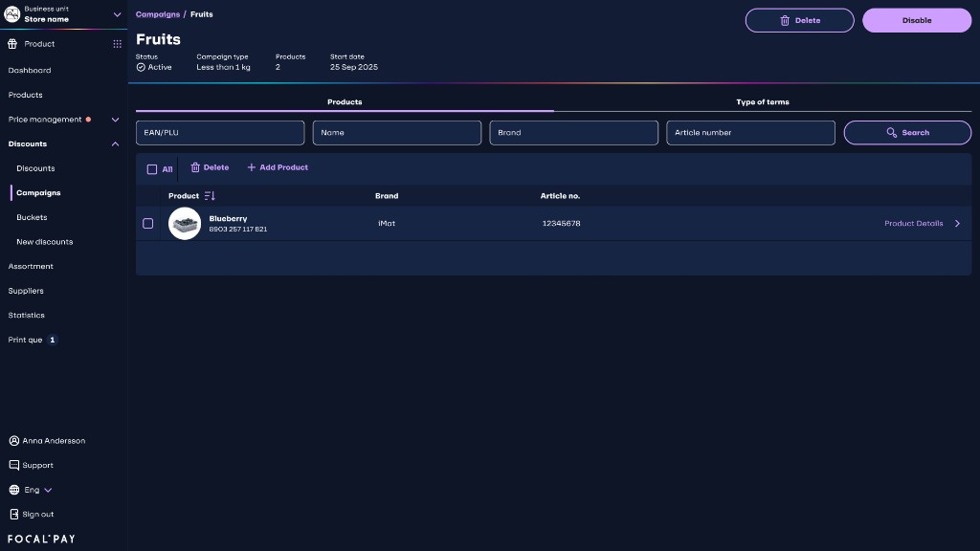Focus the Brand filter field

pyautogui.click(x=574, y=132)
